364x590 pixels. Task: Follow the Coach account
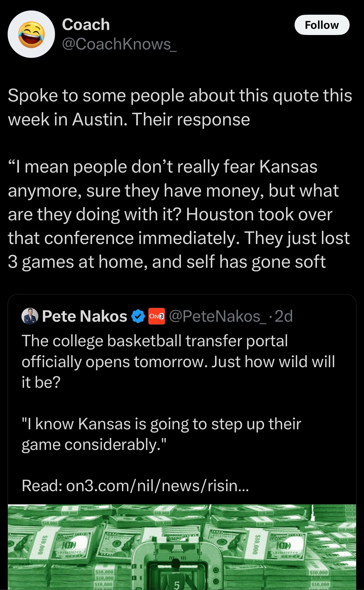pos(322,25)
